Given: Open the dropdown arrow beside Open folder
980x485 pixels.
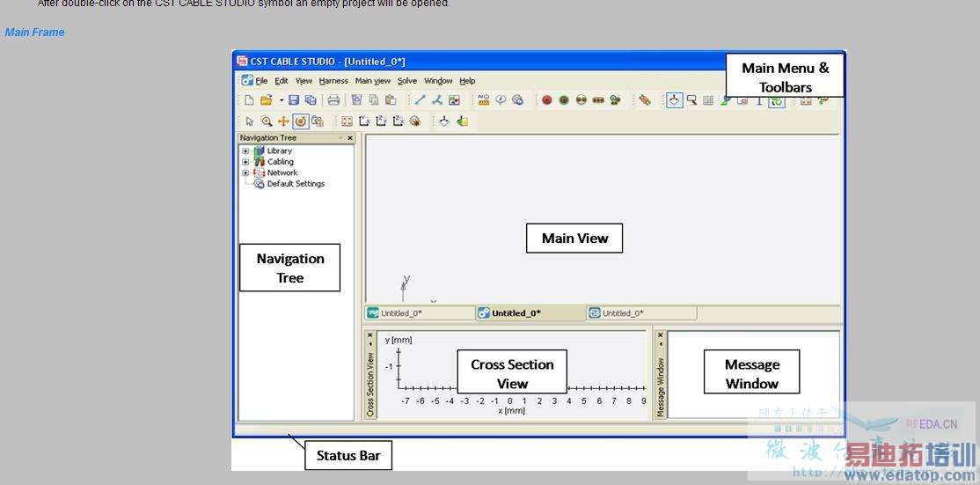Looking at the screenshot, I should [282, 100].
